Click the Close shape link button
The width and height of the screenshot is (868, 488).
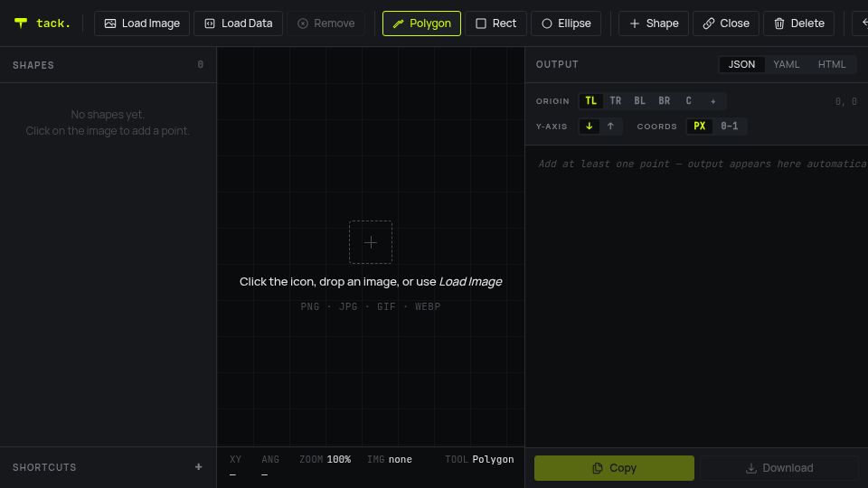pos(726,23)
